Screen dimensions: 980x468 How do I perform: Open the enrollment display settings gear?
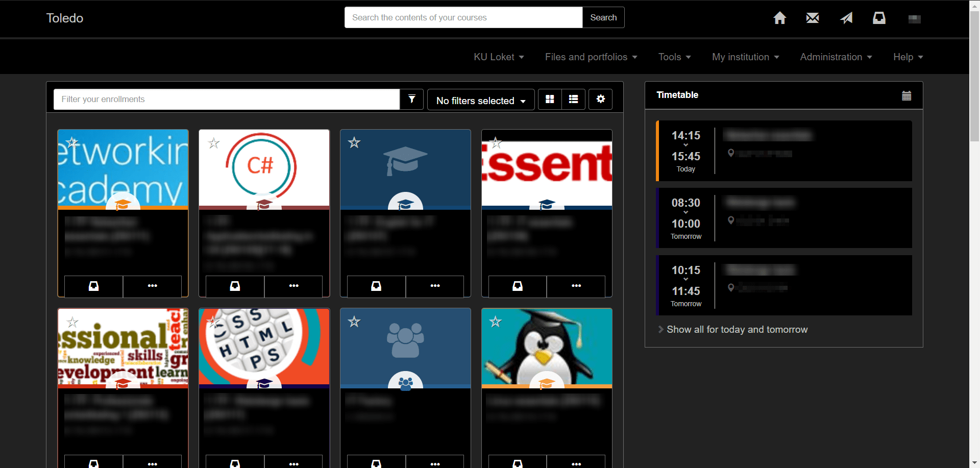point(600,99)
